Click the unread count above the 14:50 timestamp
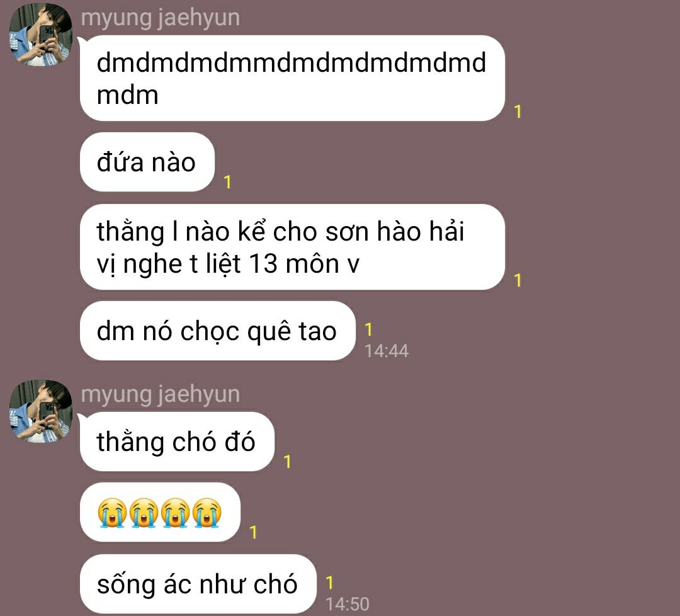680x616 pixels. (329, 583)
